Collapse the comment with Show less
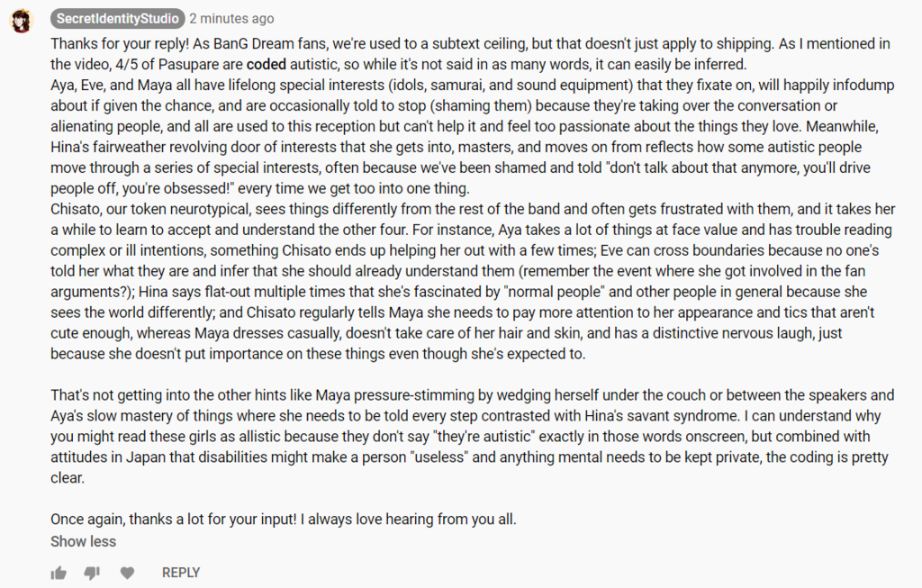922x588 pixels. point(83,541)
